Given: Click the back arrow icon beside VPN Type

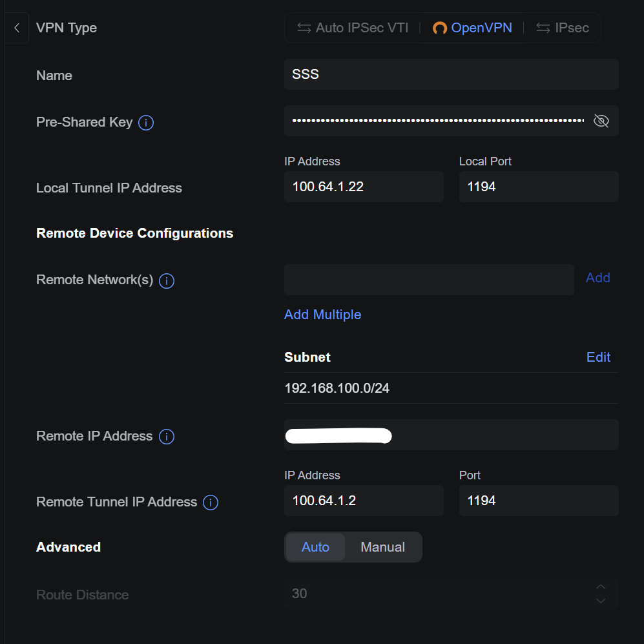Looking at the screenshot, I should point(16,28).
